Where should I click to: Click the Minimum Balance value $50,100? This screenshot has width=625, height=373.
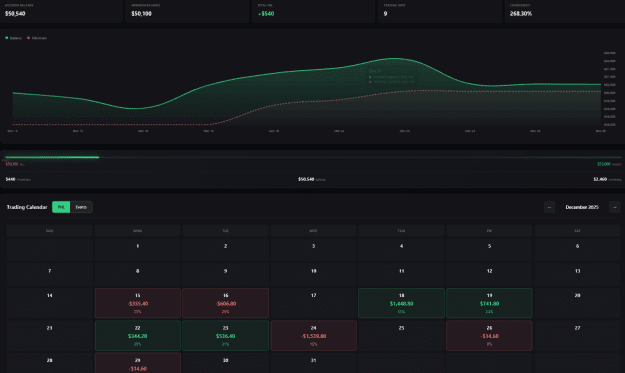[x=142, y=14]
